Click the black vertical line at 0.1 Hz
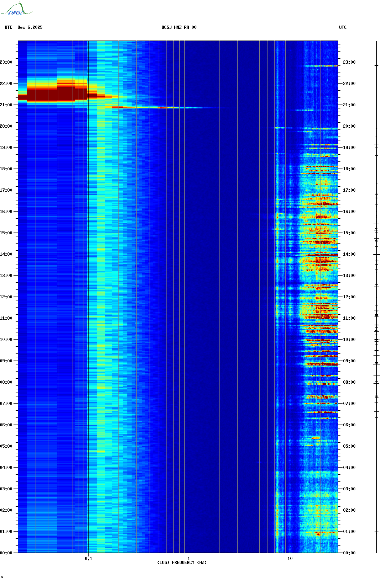Screen dimensions: 392x581 pos(88,284)
